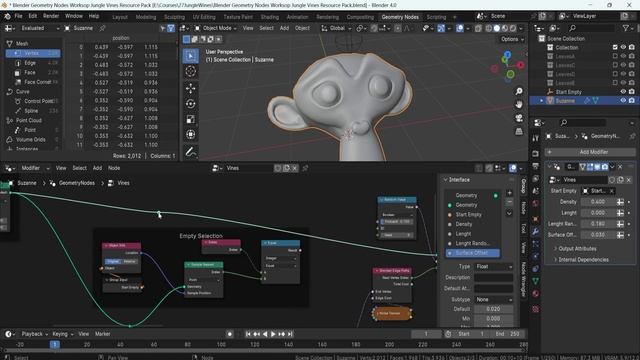Hide Start Empty with eye icon

623,92
